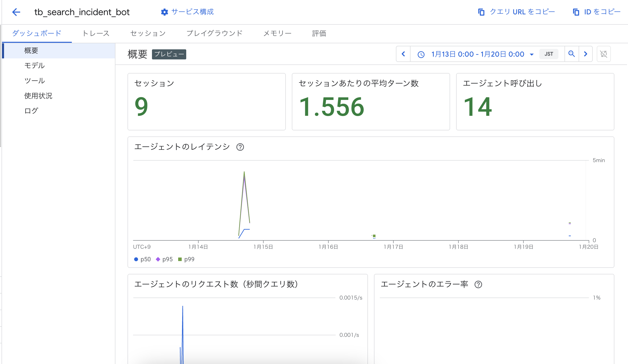Viewport: 628px width, 364px height.
Task: Open 使用状況 in the sidebar
Action: 58,96
